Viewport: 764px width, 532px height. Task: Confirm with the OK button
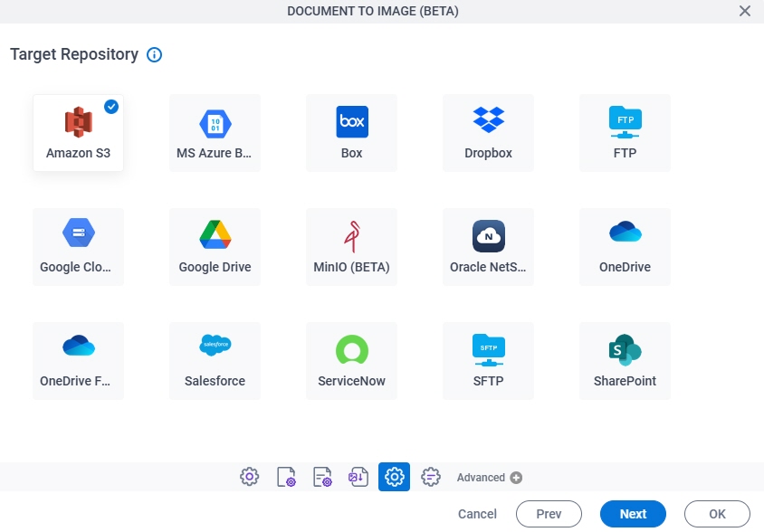click(x=717, y=514)
